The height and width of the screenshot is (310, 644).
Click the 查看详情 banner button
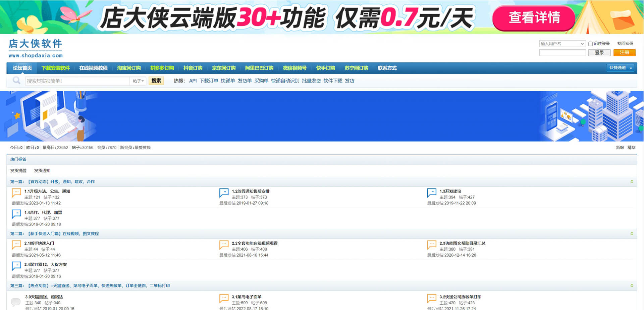(534, 18)
